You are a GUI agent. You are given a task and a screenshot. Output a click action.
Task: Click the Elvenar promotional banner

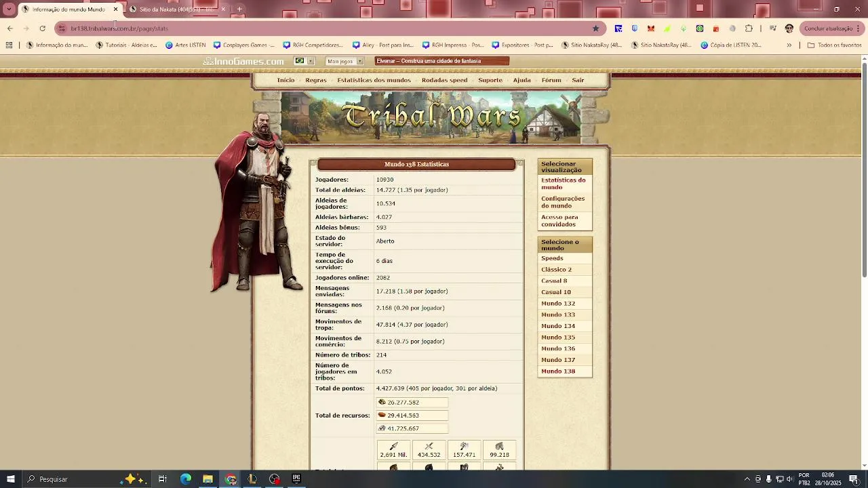(441, 61)
